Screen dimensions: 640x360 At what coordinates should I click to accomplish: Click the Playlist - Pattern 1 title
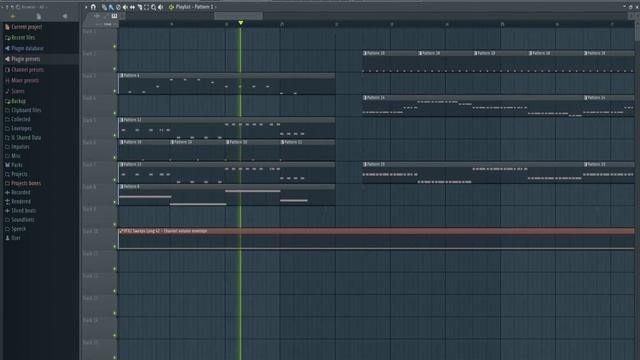coord(195,7)
